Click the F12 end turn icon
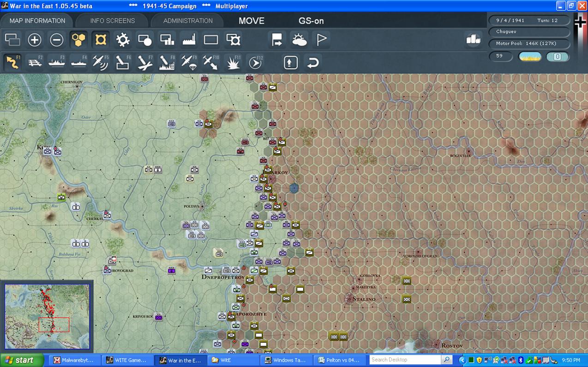This screenshot has width=588, height=367. (255, 62)
